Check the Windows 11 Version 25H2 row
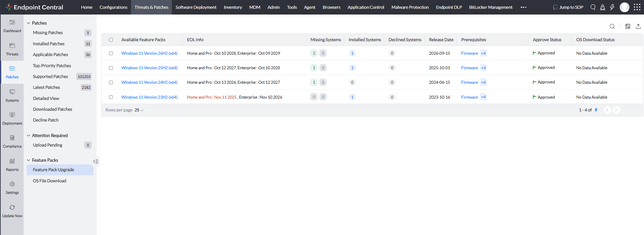Image resolution: width=644 pixels, height=235 pixels. (111, 68)
